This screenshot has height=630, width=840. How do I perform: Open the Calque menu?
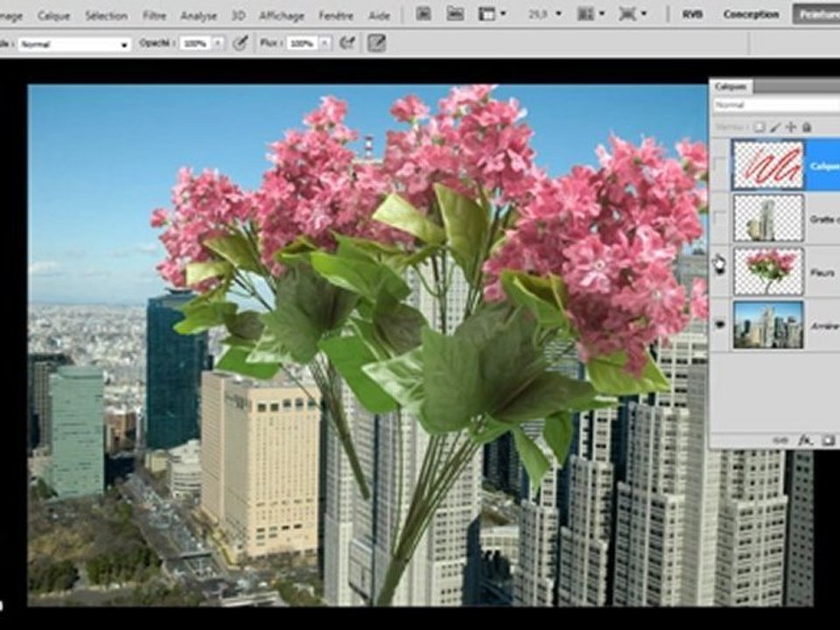click(x=53, y=16)
